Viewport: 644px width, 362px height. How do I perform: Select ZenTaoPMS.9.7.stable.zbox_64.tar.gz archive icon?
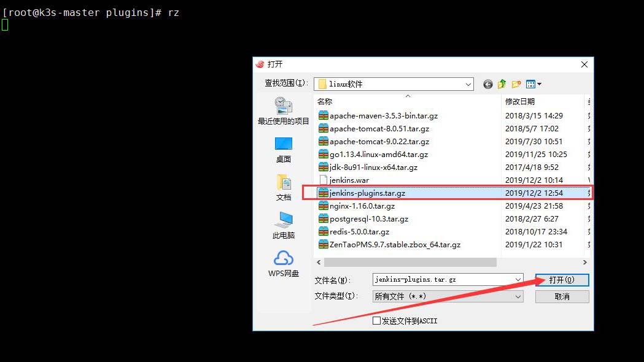coord(324,244)
